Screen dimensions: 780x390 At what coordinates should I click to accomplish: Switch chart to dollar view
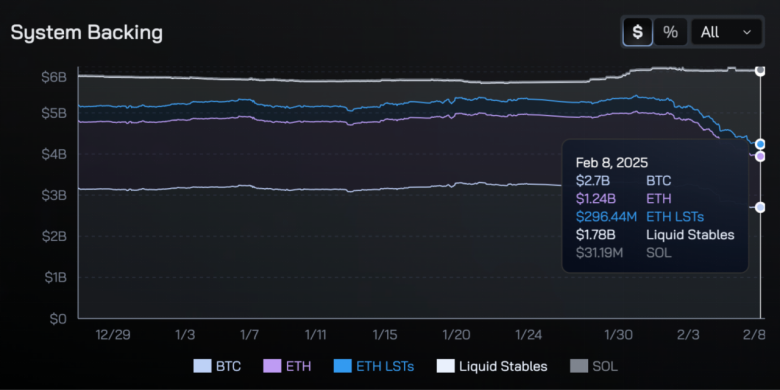[637, 32]
